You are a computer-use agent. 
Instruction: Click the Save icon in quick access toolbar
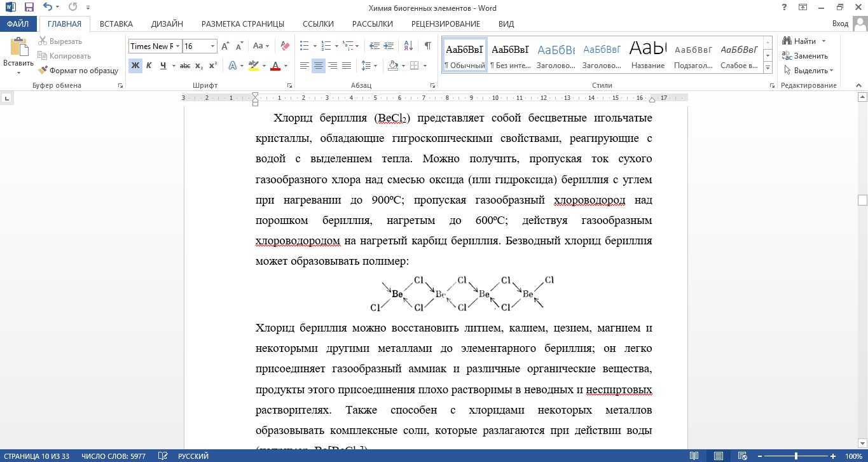click(29, 8)
